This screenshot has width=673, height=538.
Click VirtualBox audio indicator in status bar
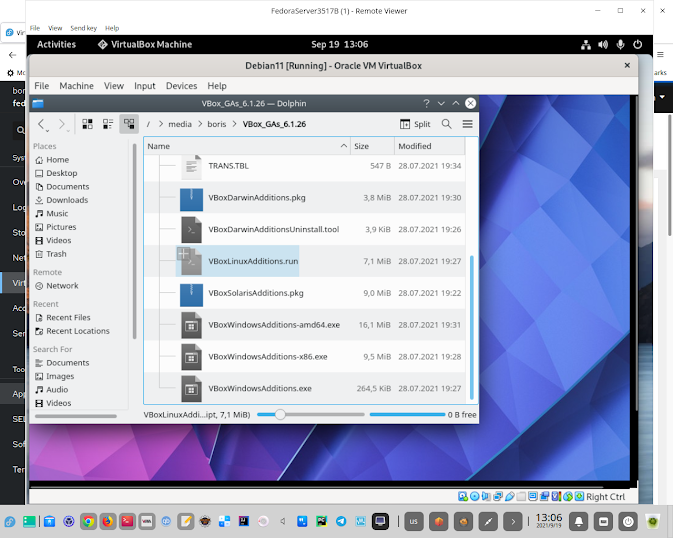coord(486,497)
